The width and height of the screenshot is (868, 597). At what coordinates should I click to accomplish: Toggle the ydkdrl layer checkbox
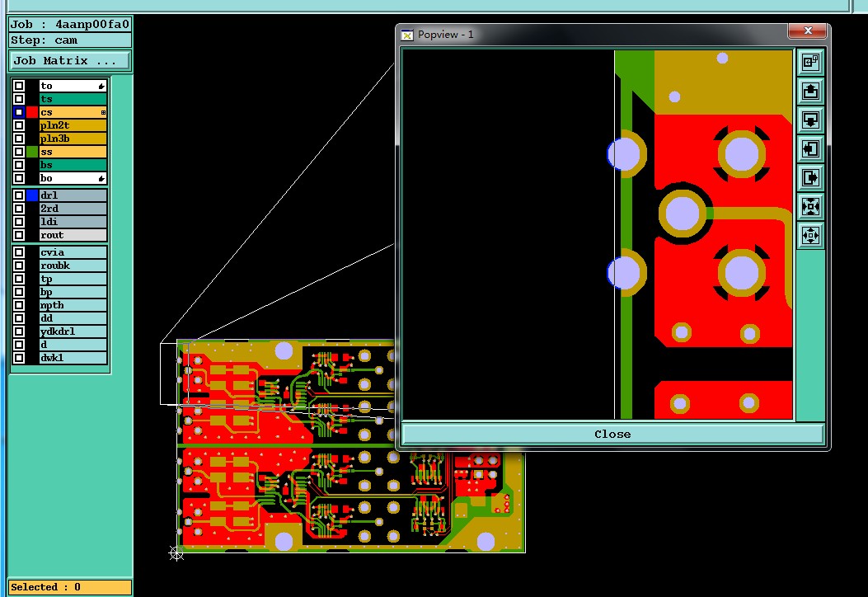coord(19,331)
